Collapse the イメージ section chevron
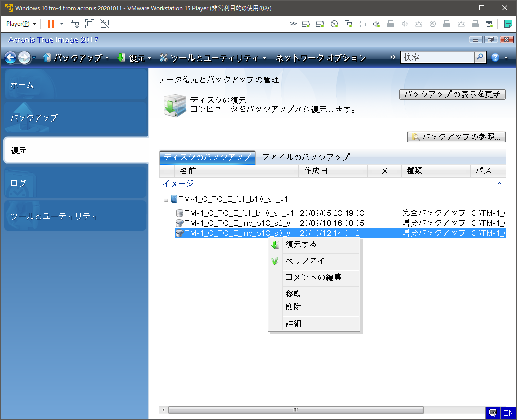Image resolution: width=517 pixels, height=420 pixels. coord(499,183)
